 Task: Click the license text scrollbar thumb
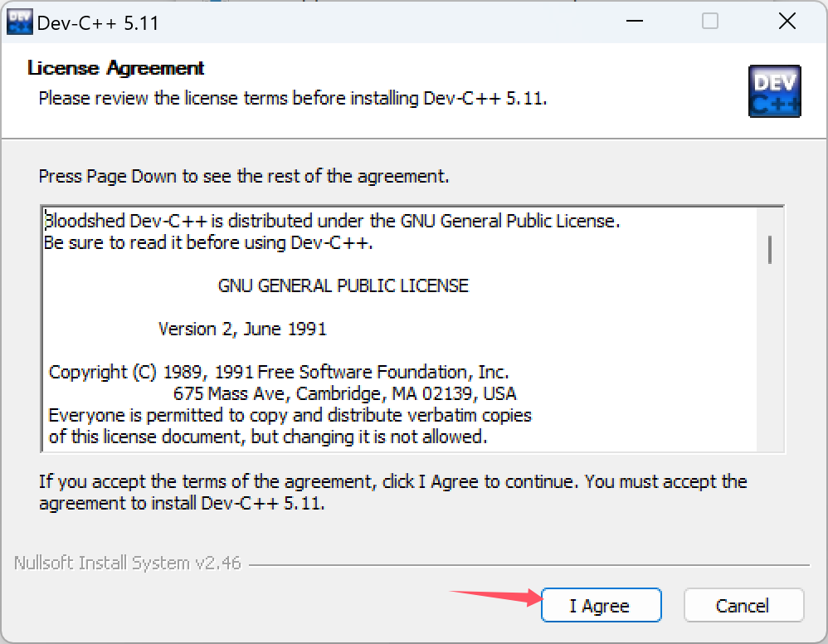click(770, 249)
